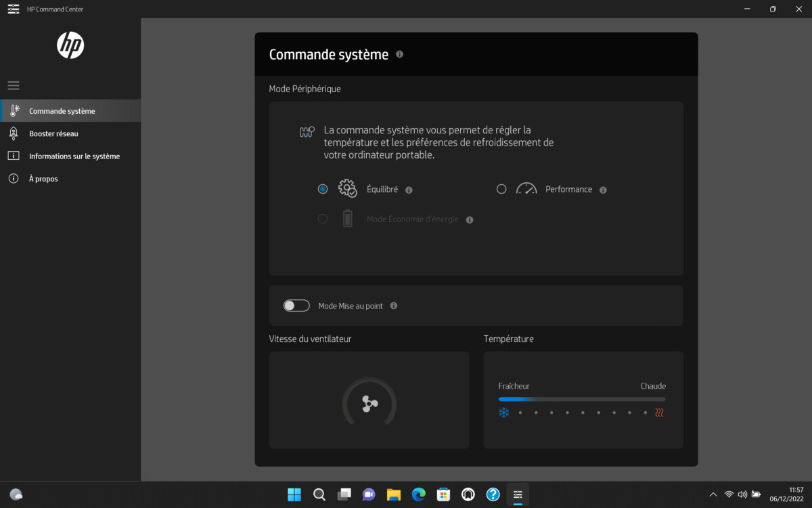Click the info icon beside Commande système title
812x508 pixels.
399,54
